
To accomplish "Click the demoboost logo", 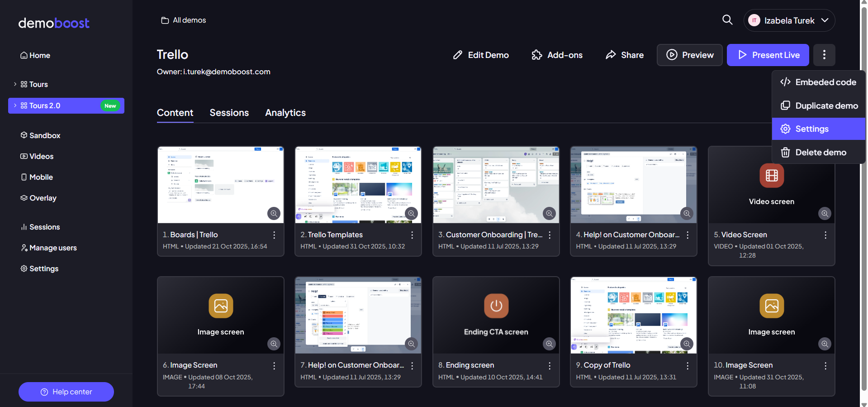I will tap(54, 23).
